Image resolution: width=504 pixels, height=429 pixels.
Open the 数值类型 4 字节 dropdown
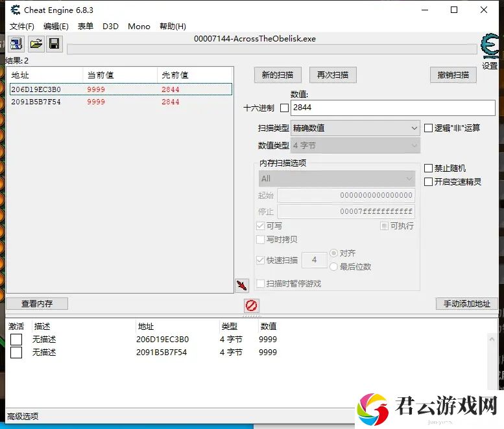pyautogui.click(x=355, y=145)
